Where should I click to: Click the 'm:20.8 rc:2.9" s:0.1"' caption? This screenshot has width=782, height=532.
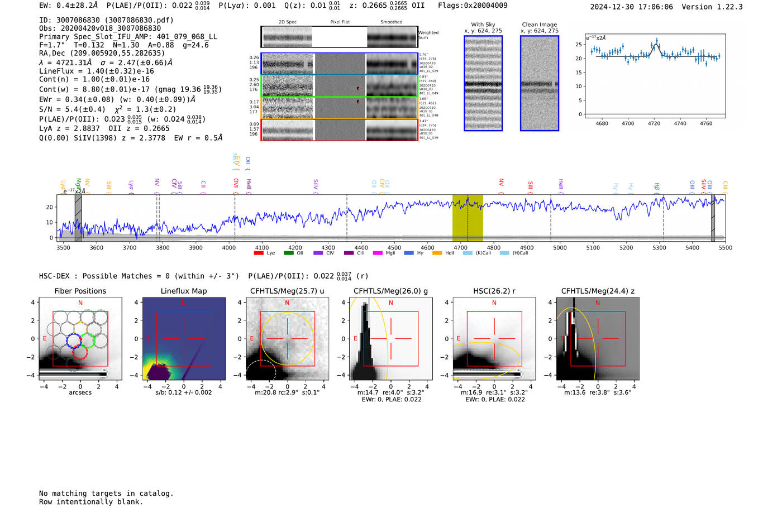pos(287,392)
